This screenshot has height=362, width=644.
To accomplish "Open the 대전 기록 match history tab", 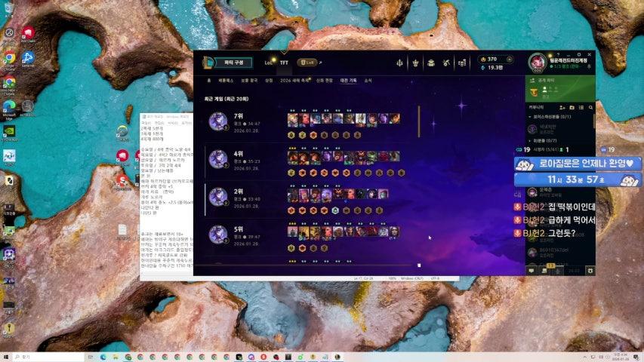I will 348,80.
